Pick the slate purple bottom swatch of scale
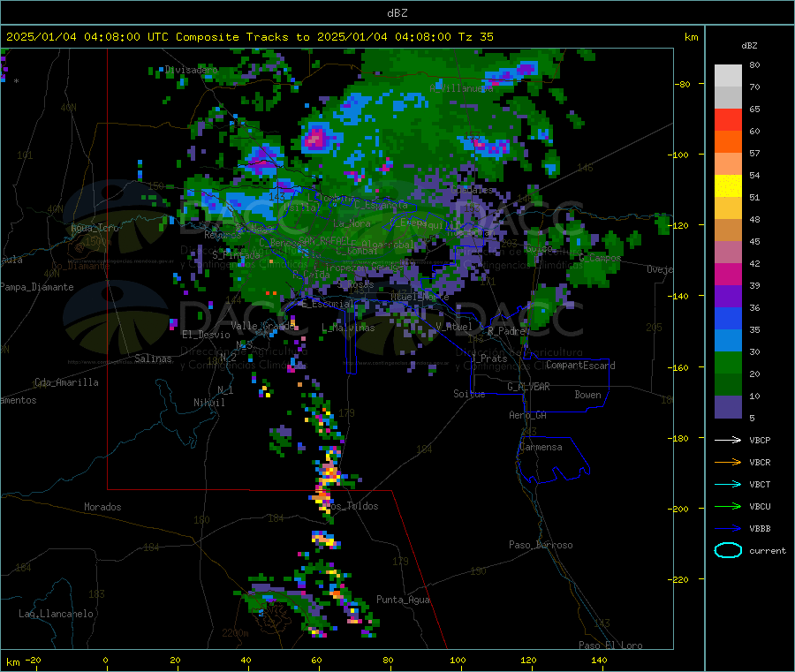Image resolution: width=795 pixels, height=672 pixels. [728, 407]
